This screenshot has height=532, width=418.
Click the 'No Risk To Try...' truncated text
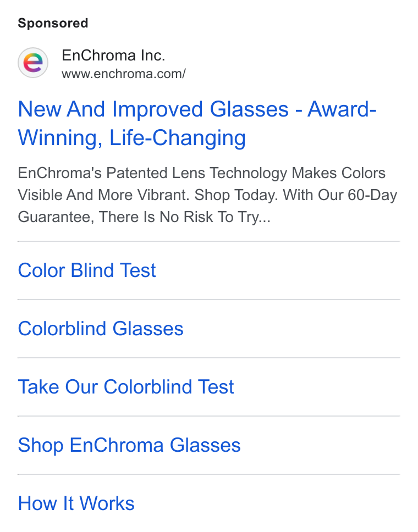(x=215, y=217)
